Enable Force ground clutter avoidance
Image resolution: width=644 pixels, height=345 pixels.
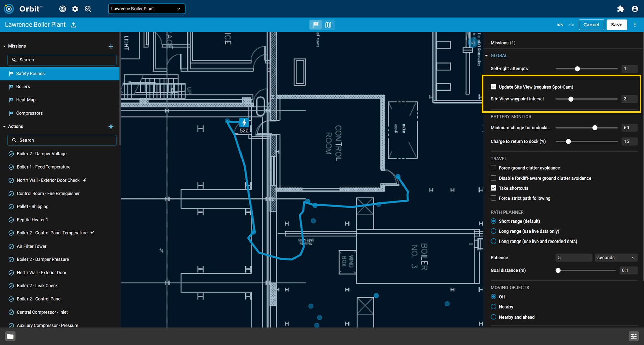tap(493, 168)
